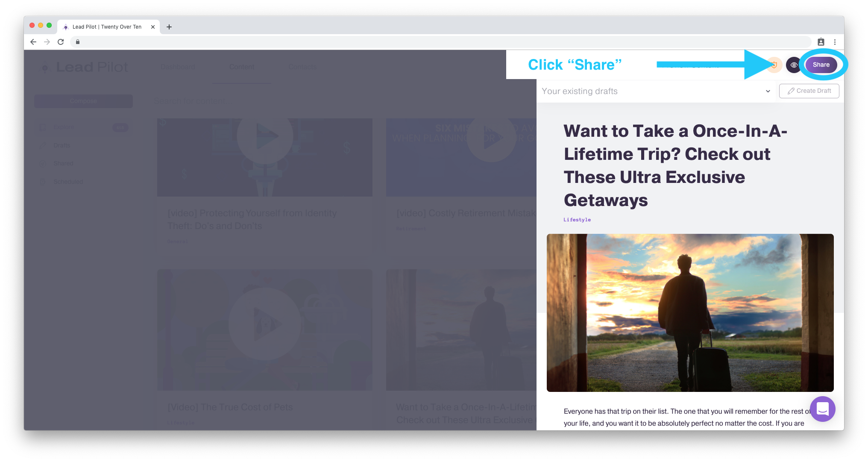Open the chat support bubble
Screen dimensions: 868x462
(823, 409)
